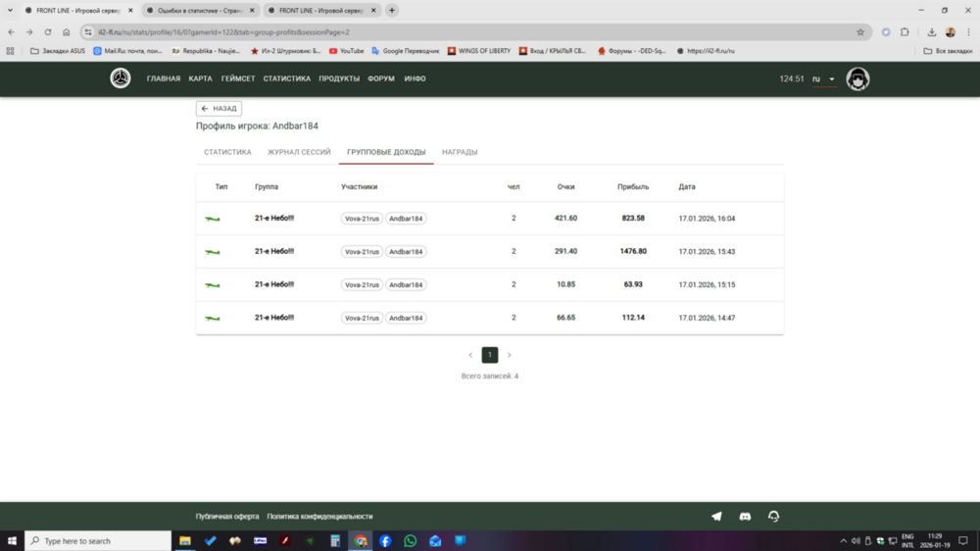Open the Chrome three-dot menu
Image resolution: width=980 pixels, height=551 pixels.
pos(969,32)
